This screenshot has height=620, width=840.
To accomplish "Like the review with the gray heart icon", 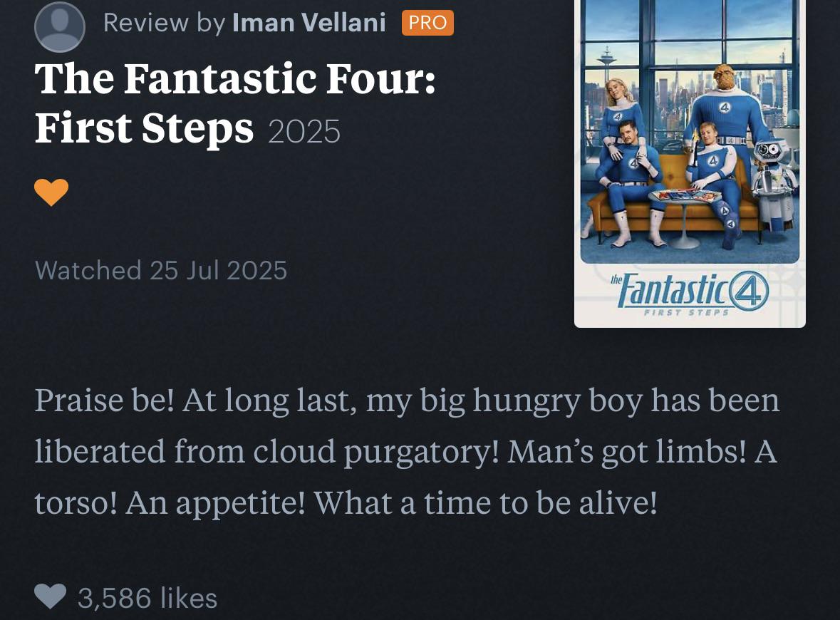I will pos(51,596).
